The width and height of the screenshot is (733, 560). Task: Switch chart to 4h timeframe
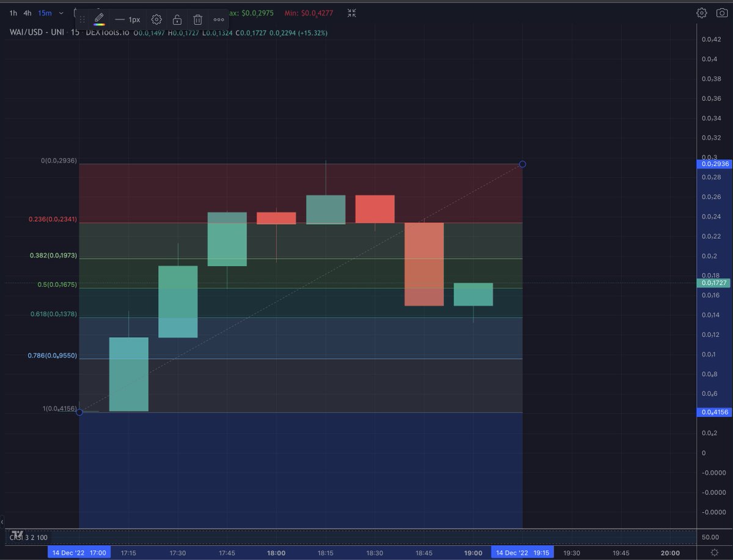click(27, 12)
